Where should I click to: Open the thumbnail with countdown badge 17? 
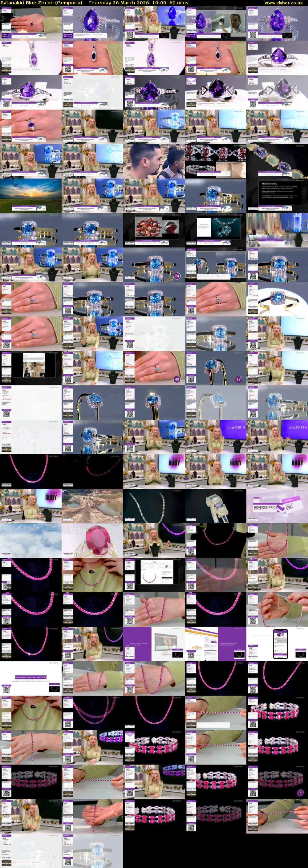click(216, 369)
